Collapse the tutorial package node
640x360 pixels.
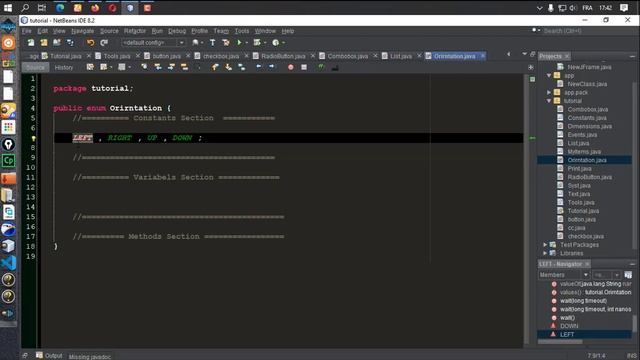coord(549,101)
